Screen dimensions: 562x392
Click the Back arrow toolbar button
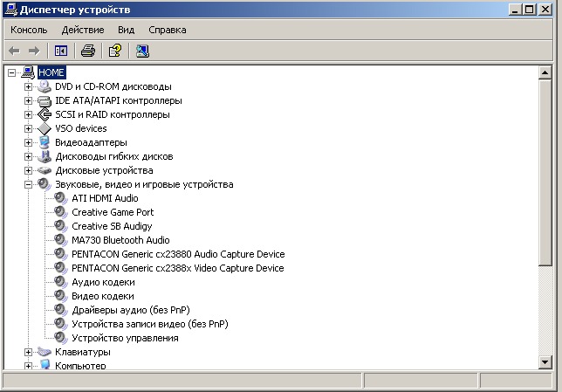[14, 51]
